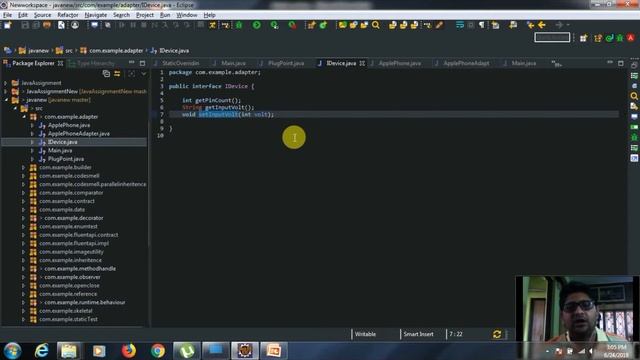Image resolution: width=640 pixels, height=360 pixels.
Task: Click the New Java Package icon
Action: (311, 25)
